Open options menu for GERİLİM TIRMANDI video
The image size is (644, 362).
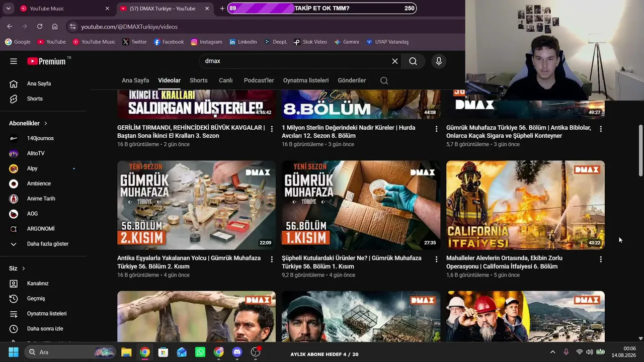[x=272, y=129]
